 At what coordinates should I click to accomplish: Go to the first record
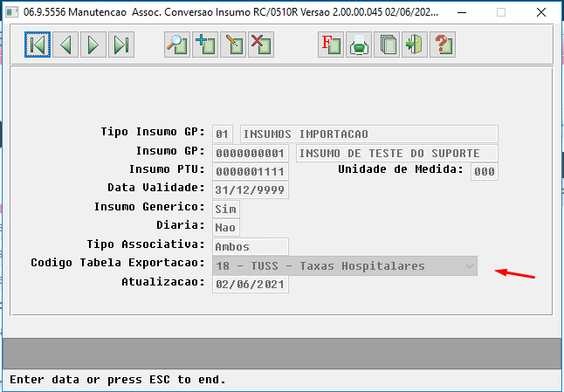38,45
